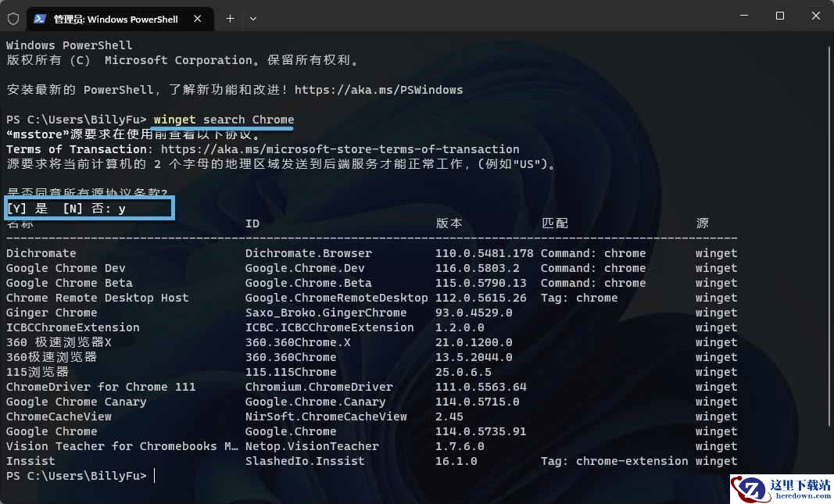This screenshot has width=834, height=504.
Task: Click 'Inssist' name entry
Action: pyautogui.click(x=30, y=461)
